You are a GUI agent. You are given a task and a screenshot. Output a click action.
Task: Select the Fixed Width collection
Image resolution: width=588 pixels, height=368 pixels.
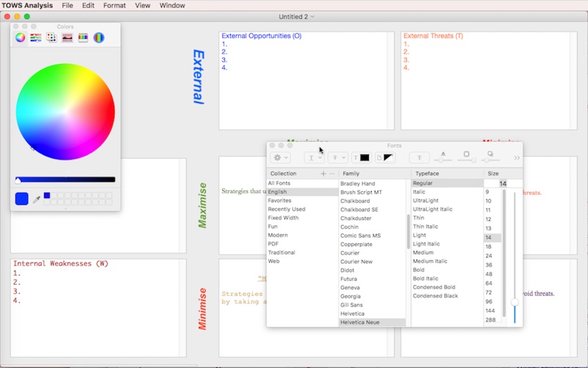[x=302, y=218]
